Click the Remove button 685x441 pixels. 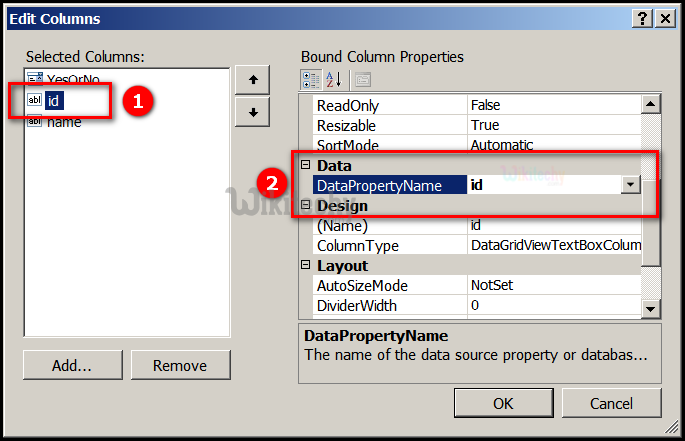[180, 366]
